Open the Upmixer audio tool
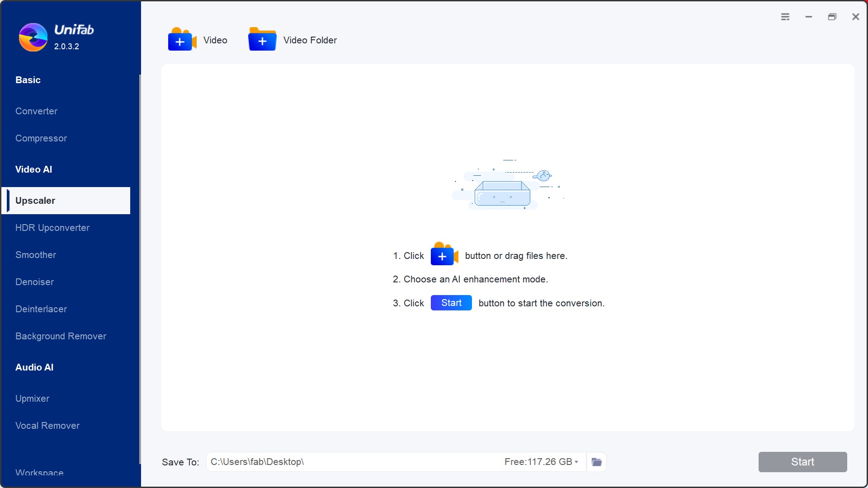The width and height of the screenshot is (868, 488). point(32,398)
